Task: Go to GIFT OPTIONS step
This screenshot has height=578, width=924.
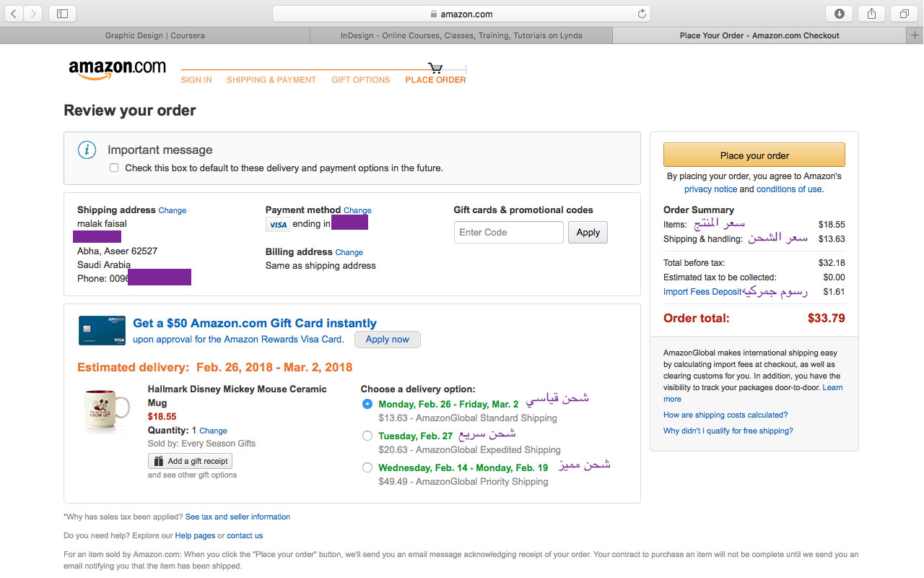Action: coord(361,80)
